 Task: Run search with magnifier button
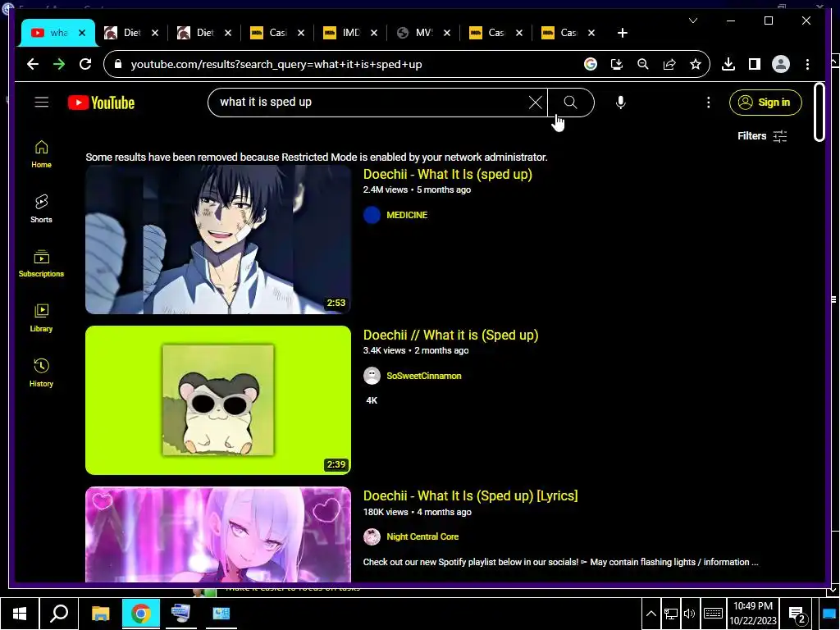tap(571, 103)
